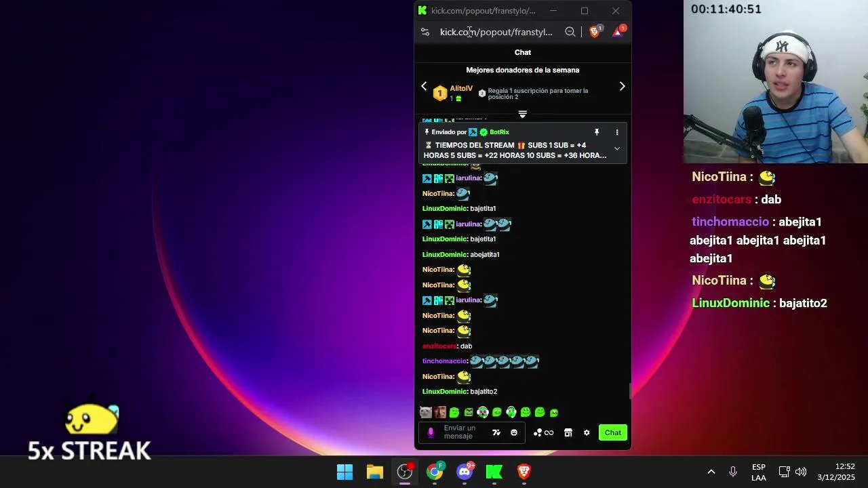Image resolution: width=868 pixels, height=488 pixels.
Task: Open the shop storefront icon
Action: click(x=568, y=432)
